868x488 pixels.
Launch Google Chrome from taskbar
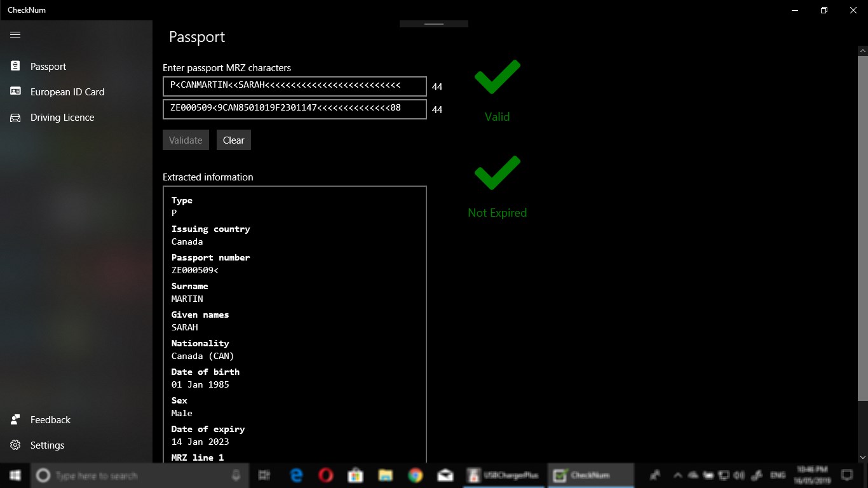[x=415, y=475]
